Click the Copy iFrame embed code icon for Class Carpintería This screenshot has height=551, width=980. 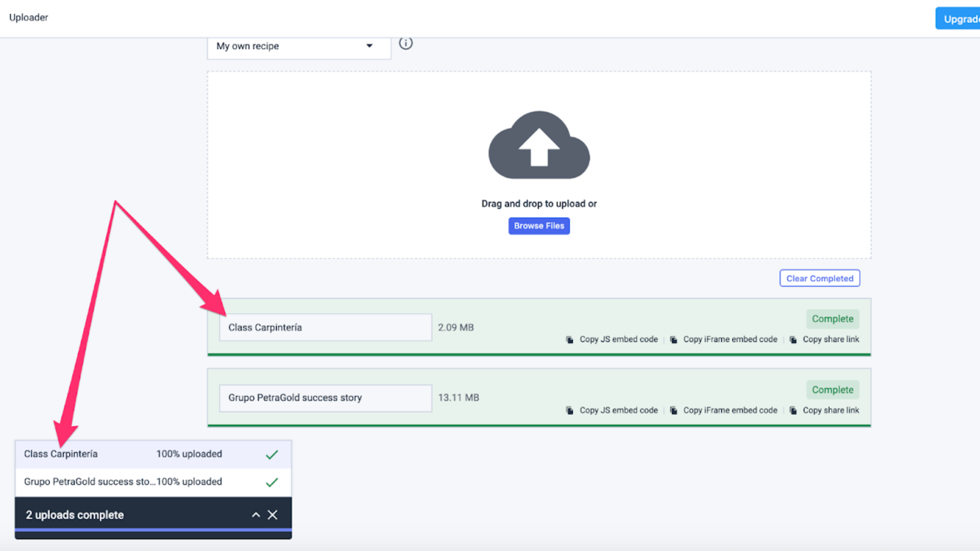674,339
